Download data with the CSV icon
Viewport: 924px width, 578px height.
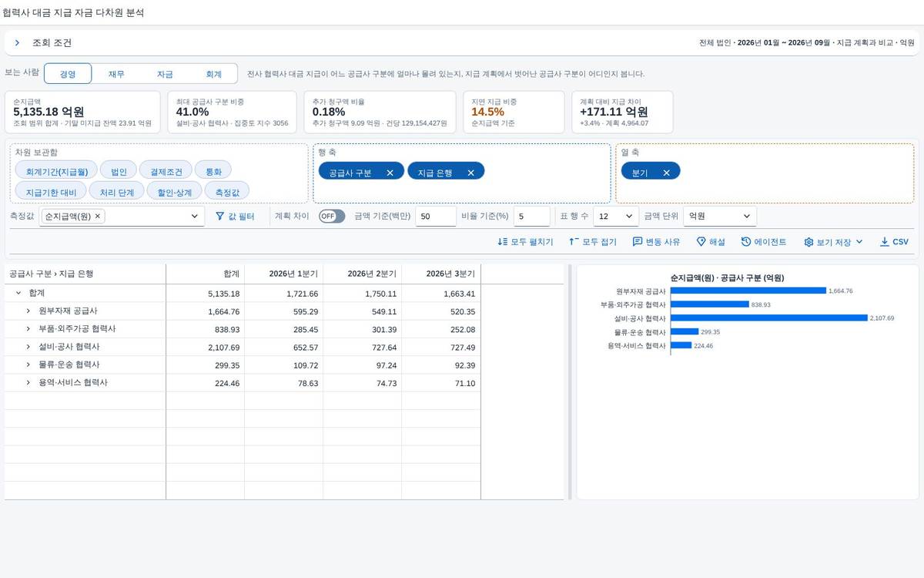[884, 242]
